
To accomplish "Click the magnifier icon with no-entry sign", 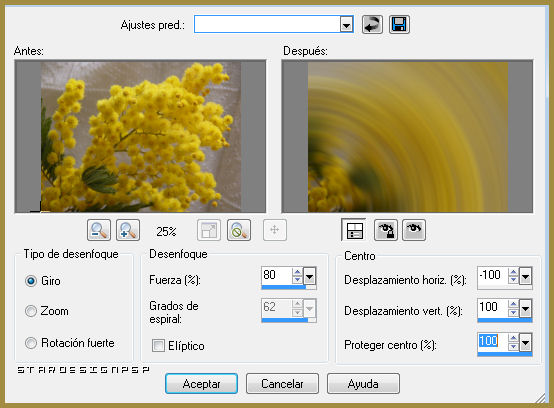I will coord(239,230).
